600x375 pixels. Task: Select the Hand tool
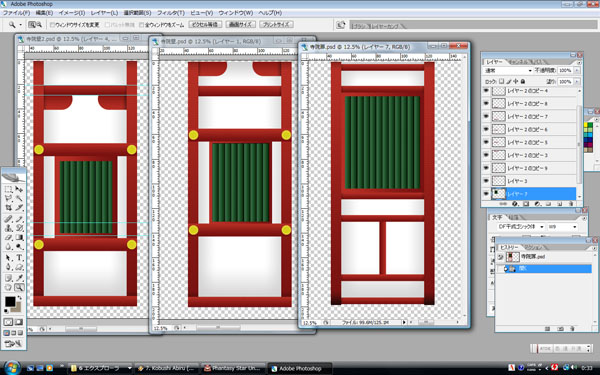pyautogui.click(x=8, y=287)
